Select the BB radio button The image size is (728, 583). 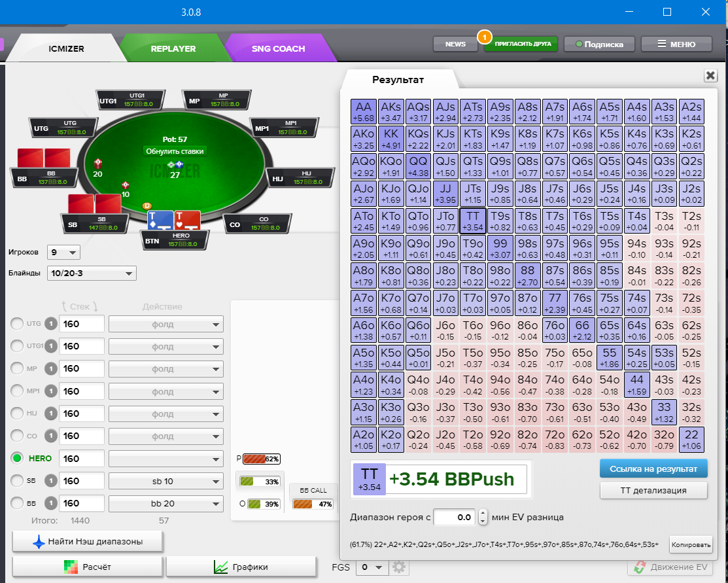[17, 503]
